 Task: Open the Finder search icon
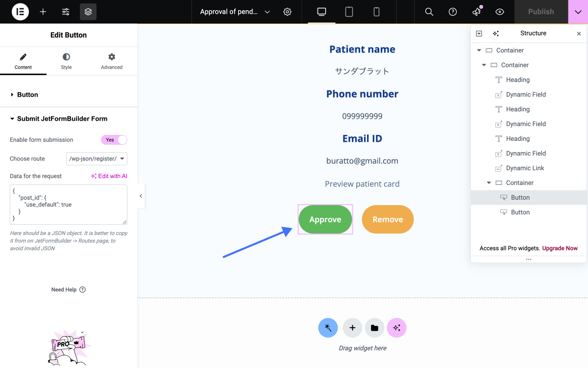429,11
